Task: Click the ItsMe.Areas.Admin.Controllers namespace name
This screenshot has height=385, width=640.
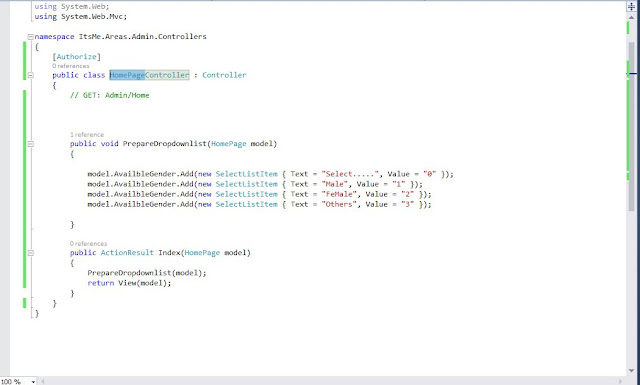Action: (x=142, y=37)
